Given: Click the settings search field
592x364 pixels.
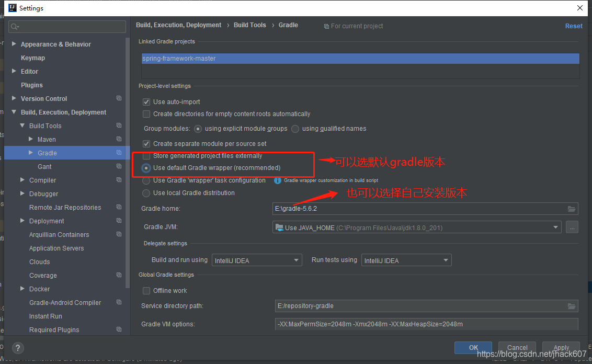Looking at the screenshot, I should coord(67,27).
